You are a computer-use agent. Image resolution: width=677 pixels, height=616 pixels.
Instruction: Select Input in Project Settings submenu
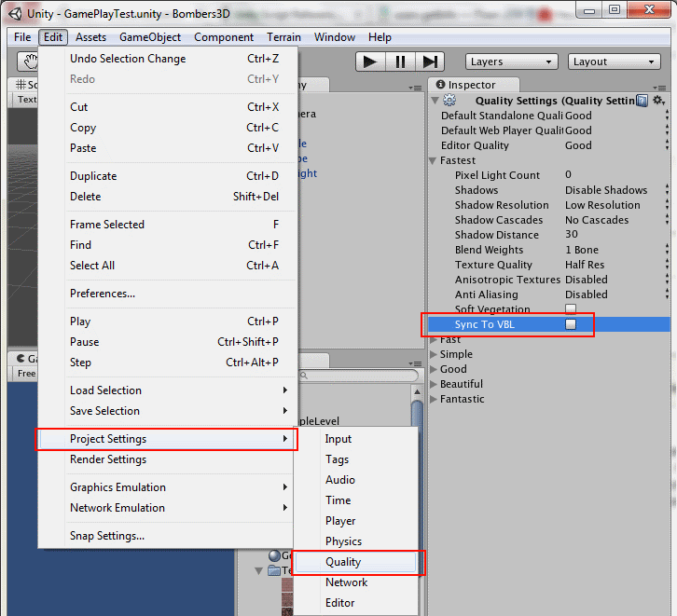[x=356, y=439]
